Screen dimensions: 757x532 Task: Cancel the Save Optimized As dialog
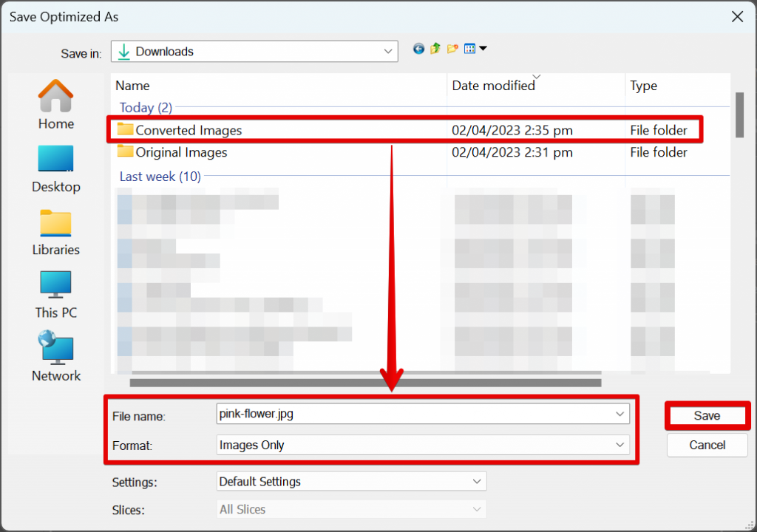[706, 445]
